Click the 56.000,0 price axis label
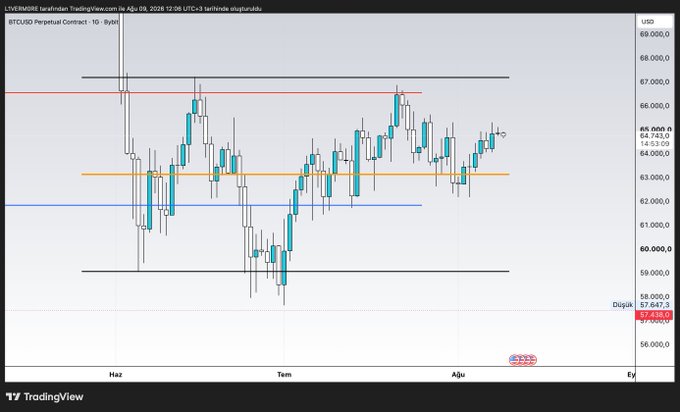The height and width of the screenshot is (412, 680). [654, 344]
